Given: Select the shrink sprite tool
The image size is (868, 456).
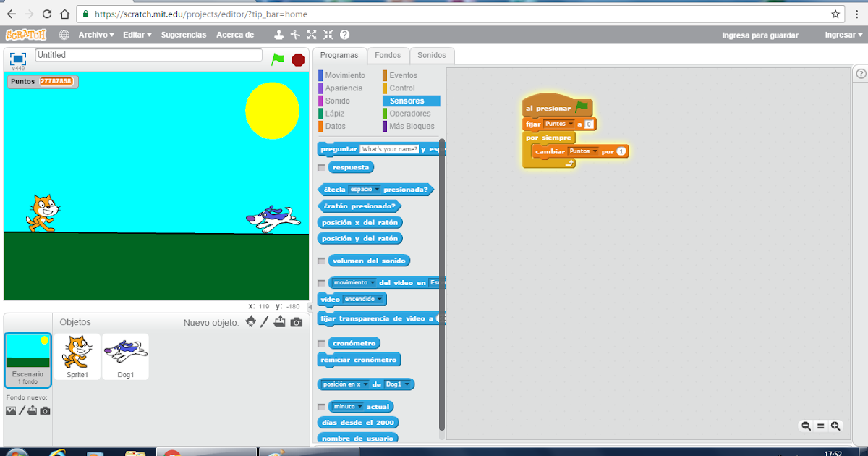Looking at the screenshot, I should click(328, 33).
